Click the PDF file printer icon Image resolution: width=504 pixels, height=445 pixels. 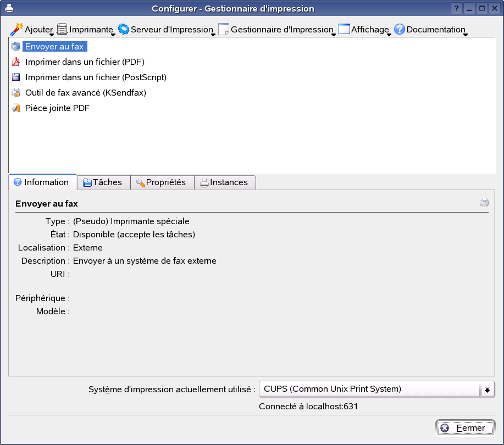click(16, 62)
